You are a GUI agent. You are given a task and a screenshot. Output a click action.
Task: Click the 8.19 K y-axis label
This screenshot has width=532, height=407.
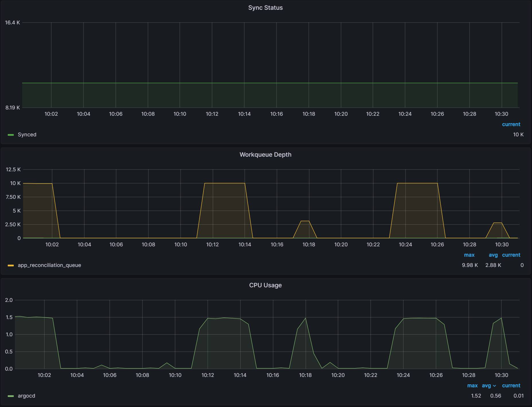coord(13,108)
